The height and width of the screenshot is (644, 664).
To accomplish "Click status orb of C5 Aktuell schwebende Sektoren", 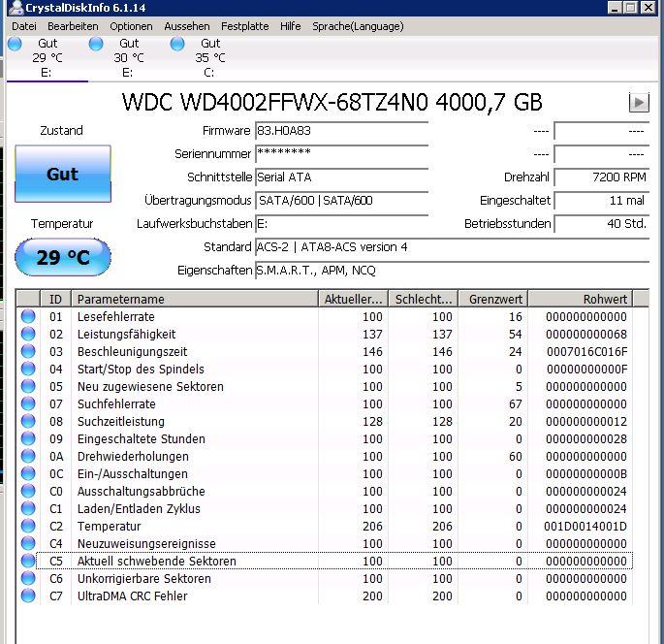I will (x=28, y=561).
